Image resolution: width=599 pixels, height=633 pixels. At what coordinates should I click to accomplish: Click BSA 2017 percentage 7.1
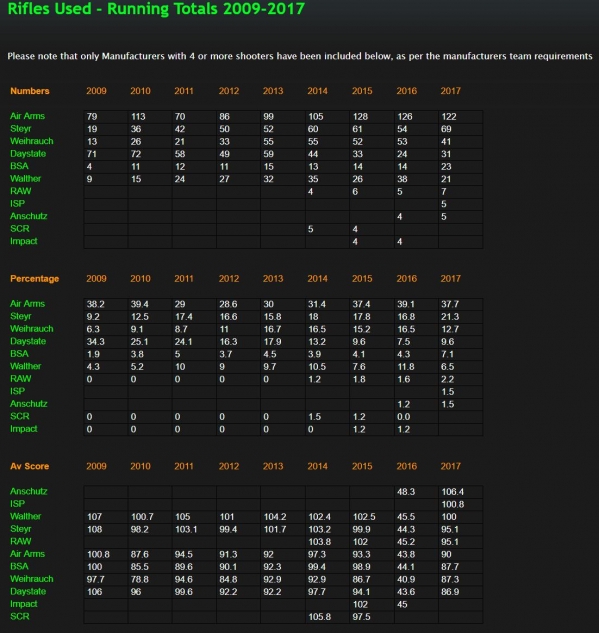pos(448,354)
